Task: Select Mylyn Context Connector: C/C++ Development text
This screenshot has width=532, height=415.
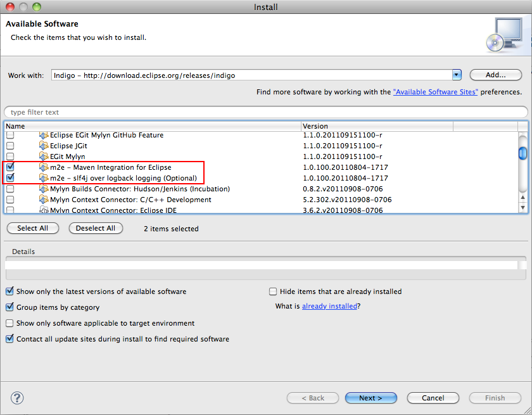Action: (x=130, y=200)
